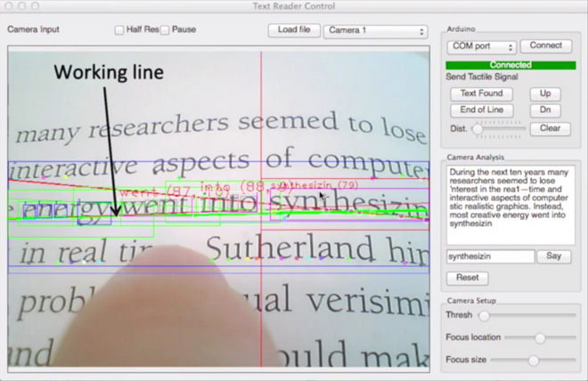Click the Focus size slider handle

pyautogui.click(x=533, y=360)
